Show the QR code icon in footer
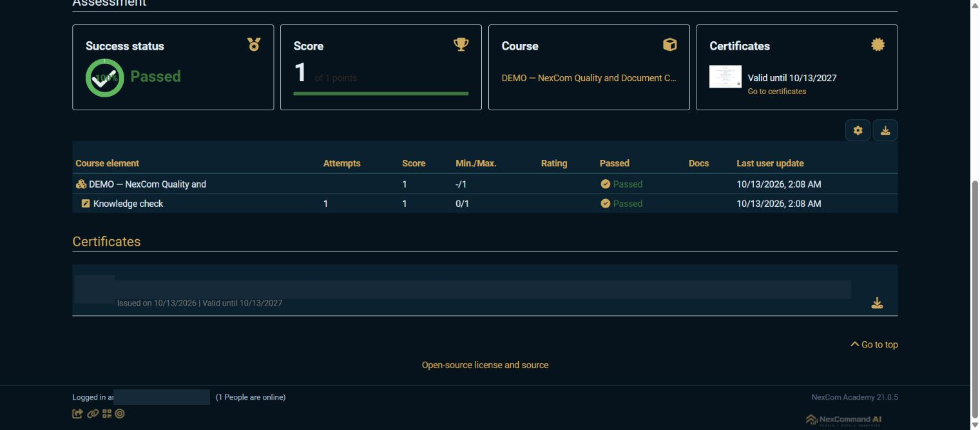 107,414
